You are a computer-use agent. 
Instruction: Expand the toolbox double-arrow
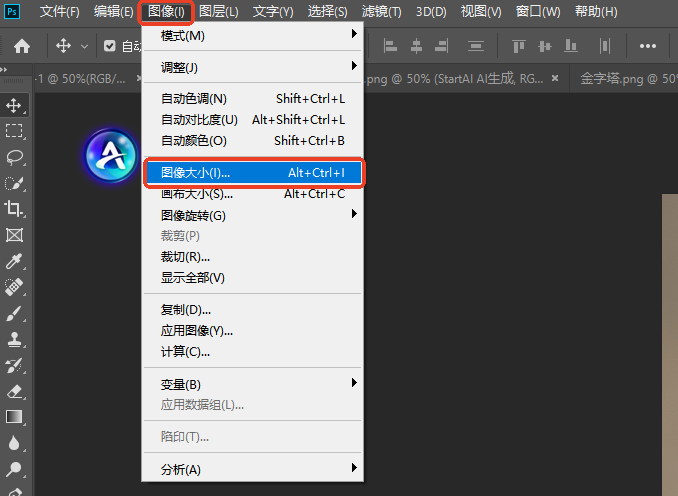click(x=3, y=69)
